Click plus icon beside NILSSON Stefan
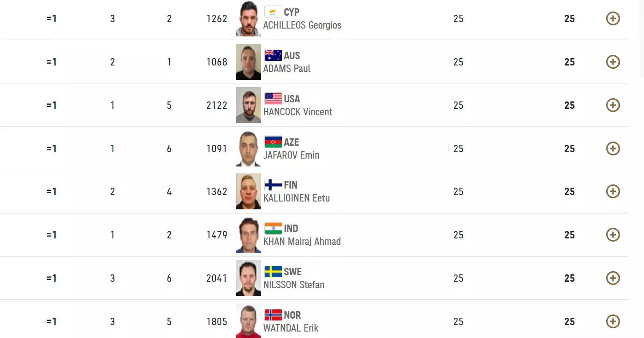This screenshot has height=338, width=644. coord(613,278)
